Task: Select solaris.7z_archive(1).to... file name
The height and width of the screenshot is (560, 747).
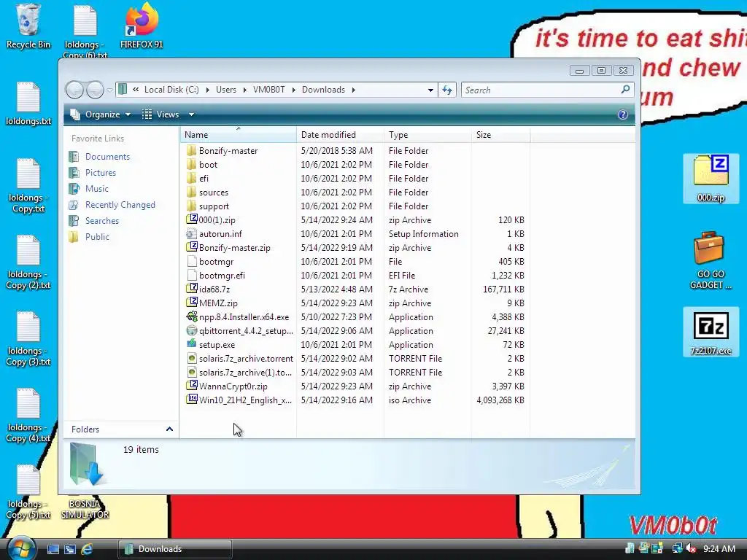Action: [x=245, y=373]
